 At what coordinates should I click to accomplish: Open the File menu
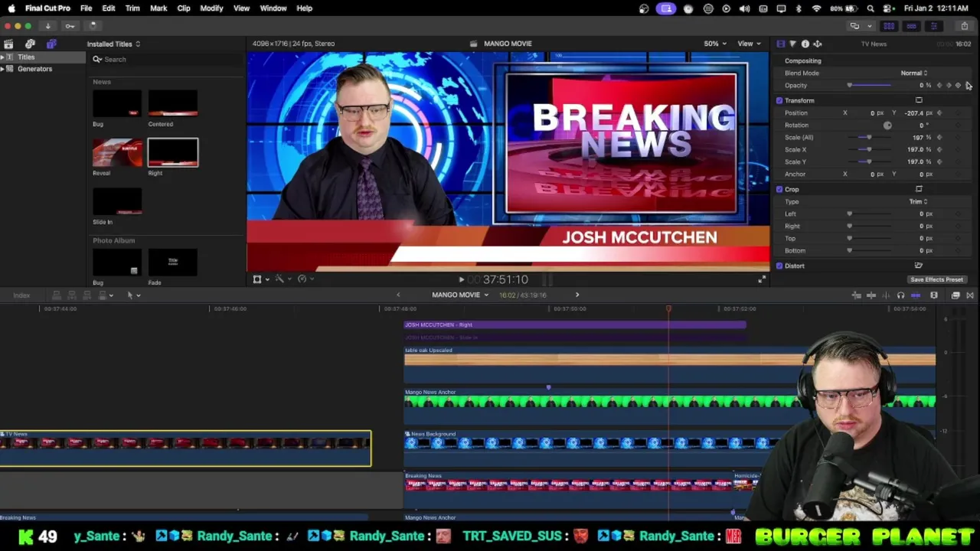tap(86, 8)
